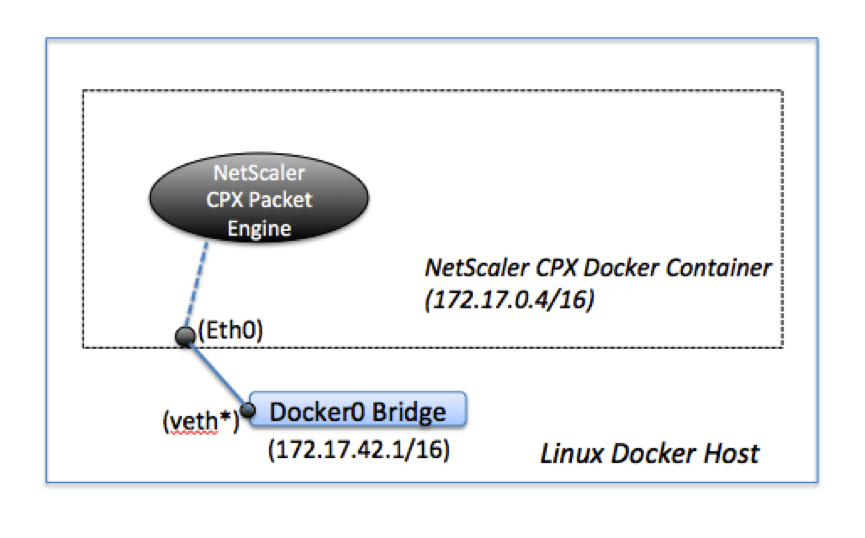Screen dimensions: 865x538
Task: Click the solid blue line between Eth0 and veth
Action: 215,374
